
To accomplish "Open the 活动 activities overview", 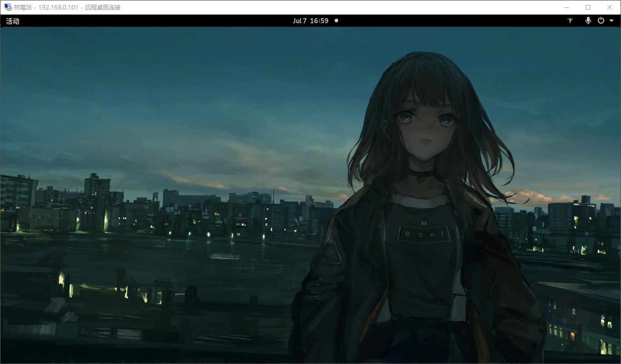I will click(x=13, y=21).
